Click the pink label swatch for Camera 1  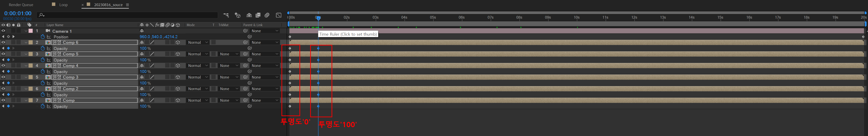(31, 31)
